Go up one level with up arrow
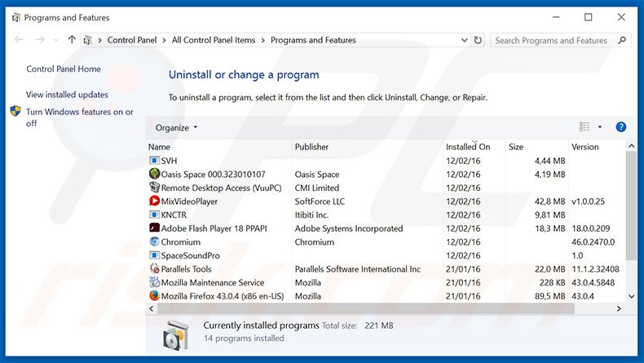644x363 pixels. coord(72,40)
